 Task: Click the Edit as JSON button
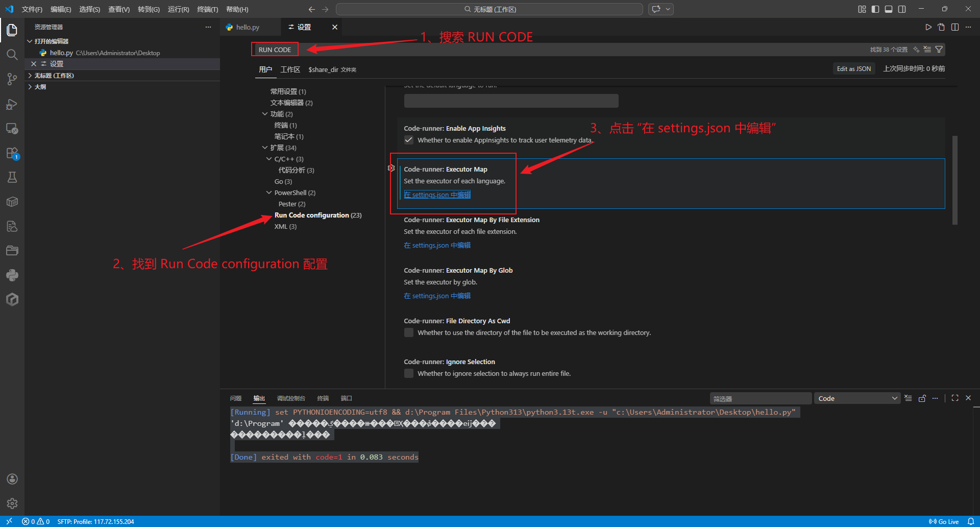(853, 68)
